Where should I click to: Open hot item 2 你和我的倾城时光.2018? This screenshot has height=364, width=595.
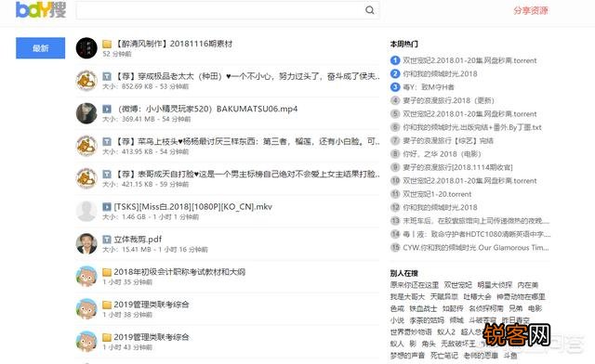coord(440,73)
